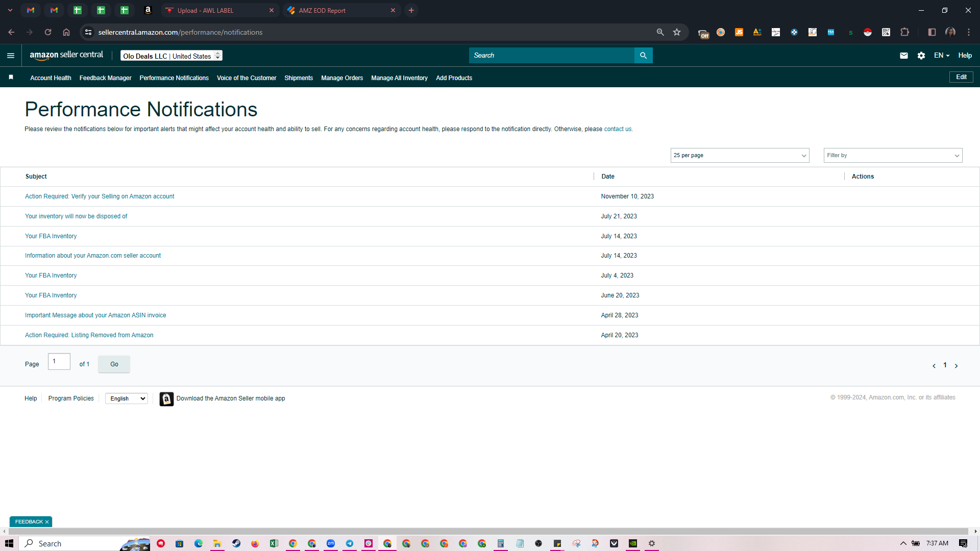Bookmark this page with the star icon
This screenshot has height=551, width=980.
coord(677,32)
